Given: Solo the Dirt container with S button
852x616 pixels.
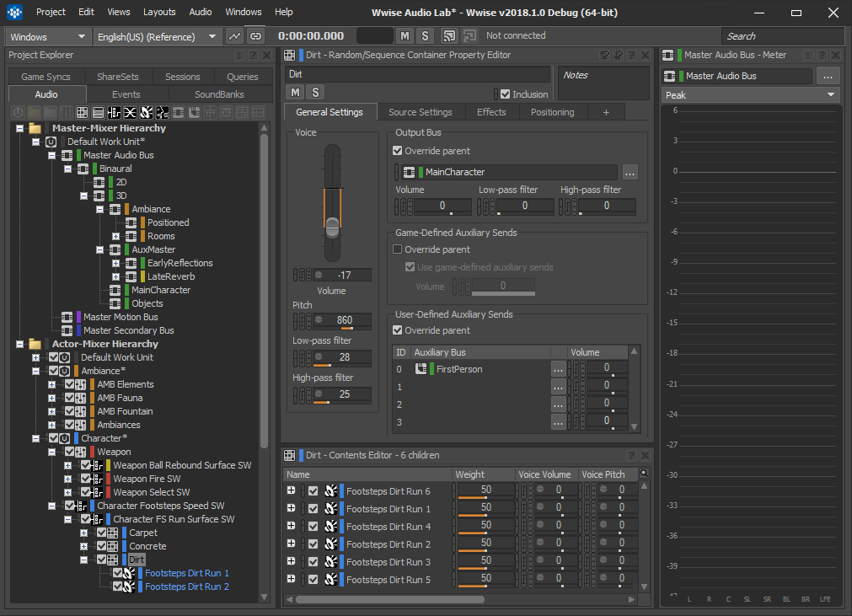Looking at the screenshot, I should pyautogui.click(x=315, y=93).
